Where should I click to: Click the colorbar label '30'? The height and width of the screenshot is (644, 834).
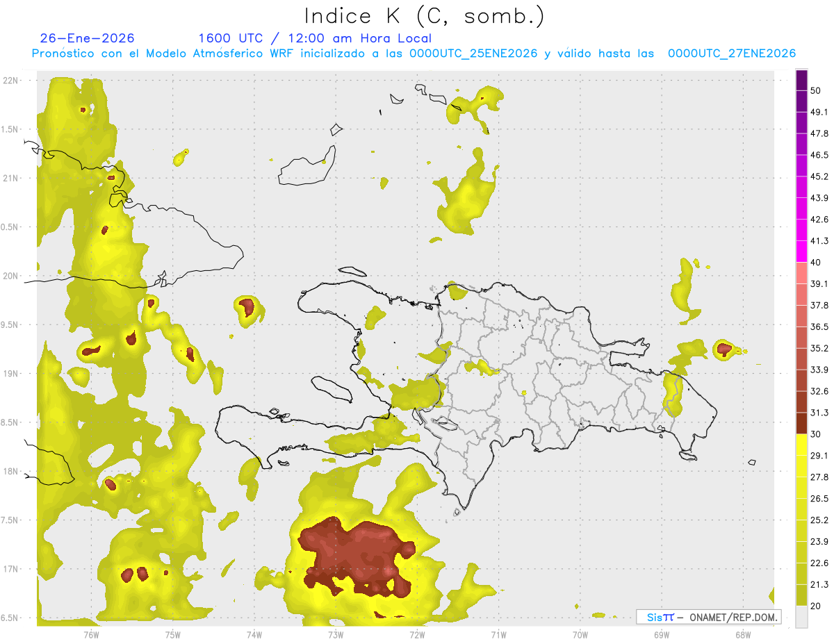pos(816,434)
